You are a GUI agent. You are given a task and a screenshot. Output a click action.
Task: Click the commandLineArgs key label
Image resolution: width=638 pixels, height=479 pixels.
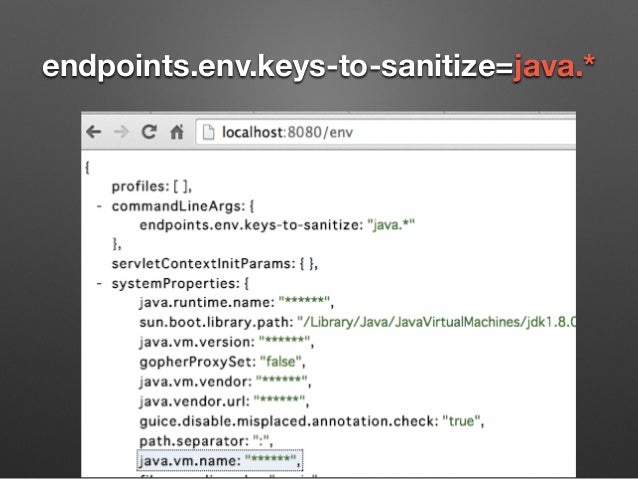click(176, 206)
